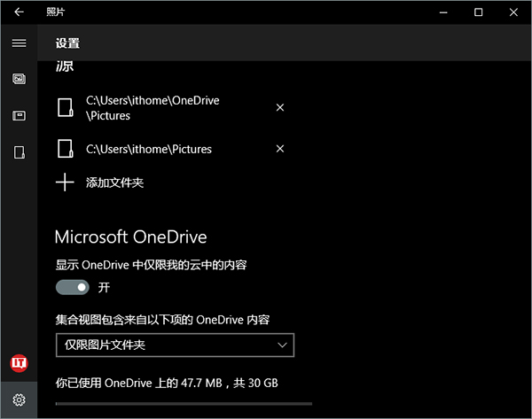This screenshot has height=419, width=532.
Task: Select the C:\Users\ithome\Pictures path text
Action: (149, 149)
